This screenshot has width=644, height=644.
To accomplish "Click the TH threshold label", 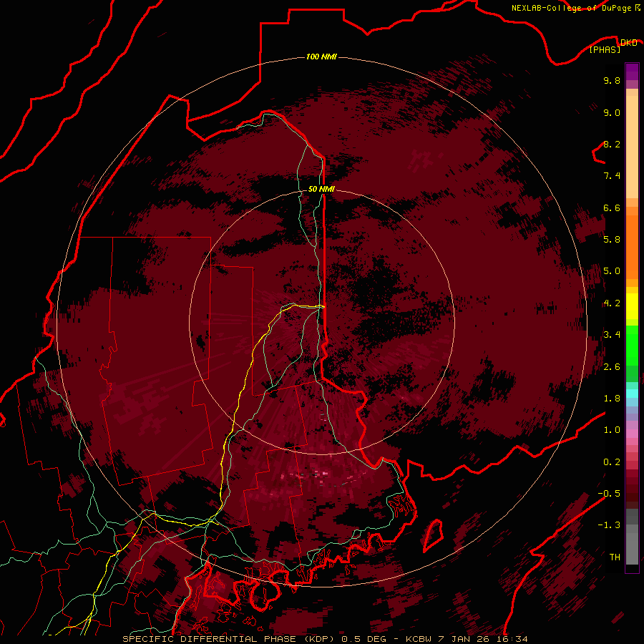I will (615, 557).
